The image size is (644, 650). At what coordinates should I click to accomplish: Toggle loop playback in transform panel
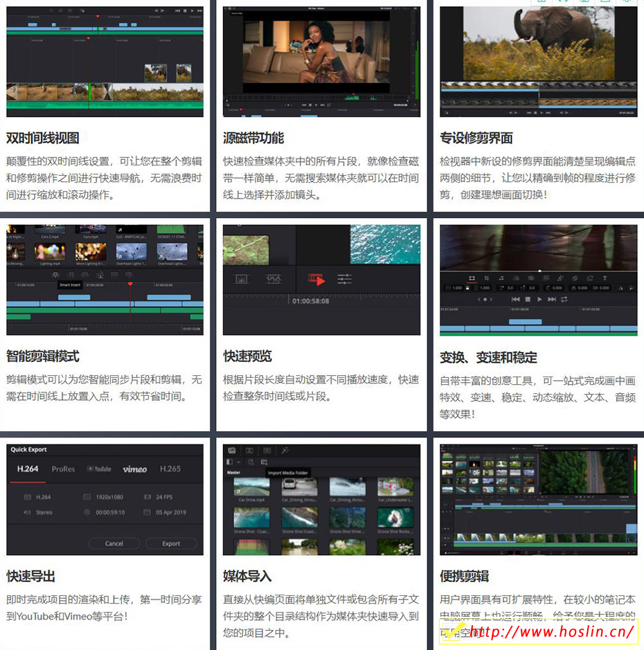(x=564, y=299)
